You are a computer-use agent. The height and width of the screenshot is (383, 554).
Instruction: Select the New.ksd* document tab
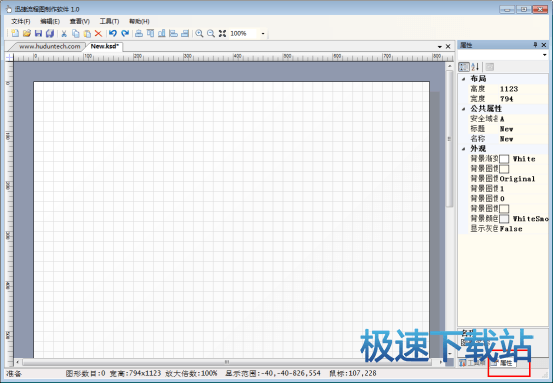coord(105,46)
